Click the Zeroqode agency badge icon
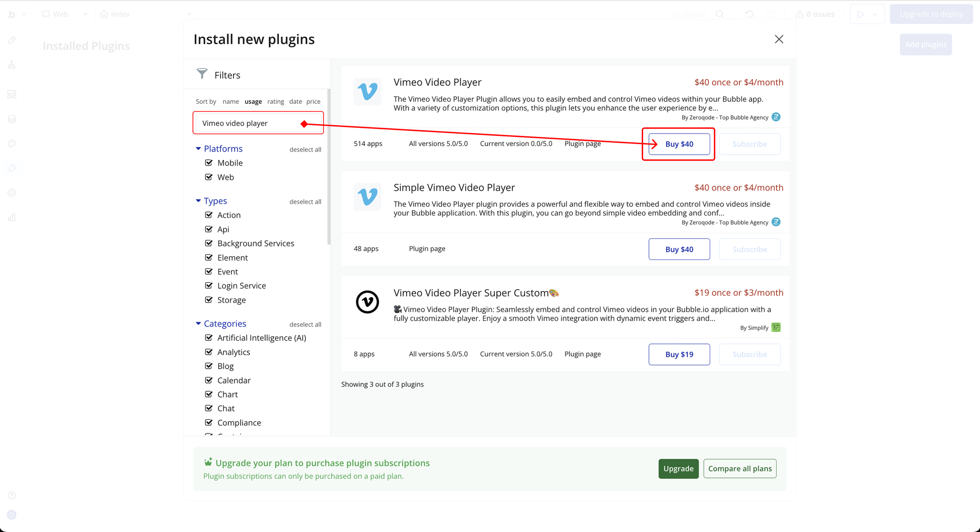This screenshot has width=980, height=532. 776,117
